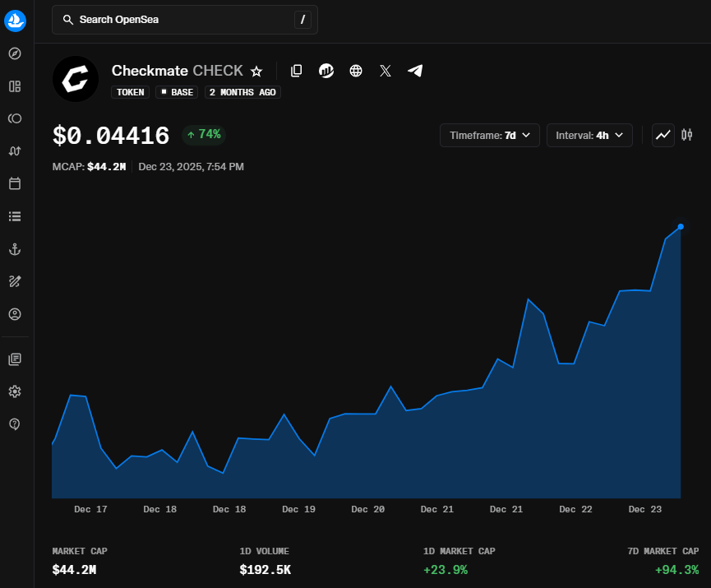
Task: Click the 1D Volume $192.5K stat
Action: (265, 561)
